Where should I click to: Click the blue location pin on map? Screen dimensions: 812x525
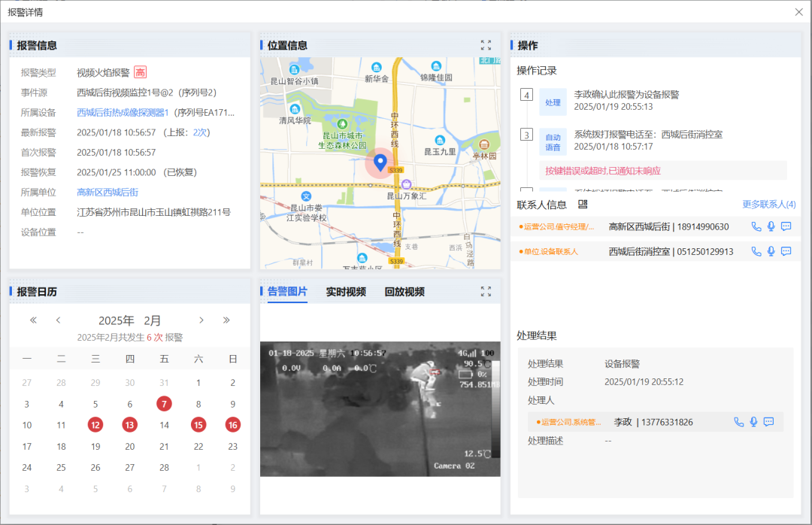click(380, 162)
